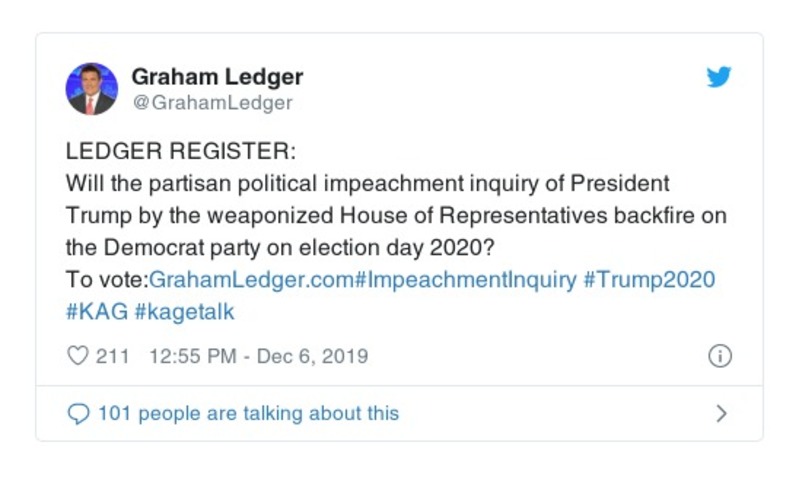This screenshot has height=490, width=799.
Task: Open the #Trump2020 hashtag
Action: click(649, 279)
